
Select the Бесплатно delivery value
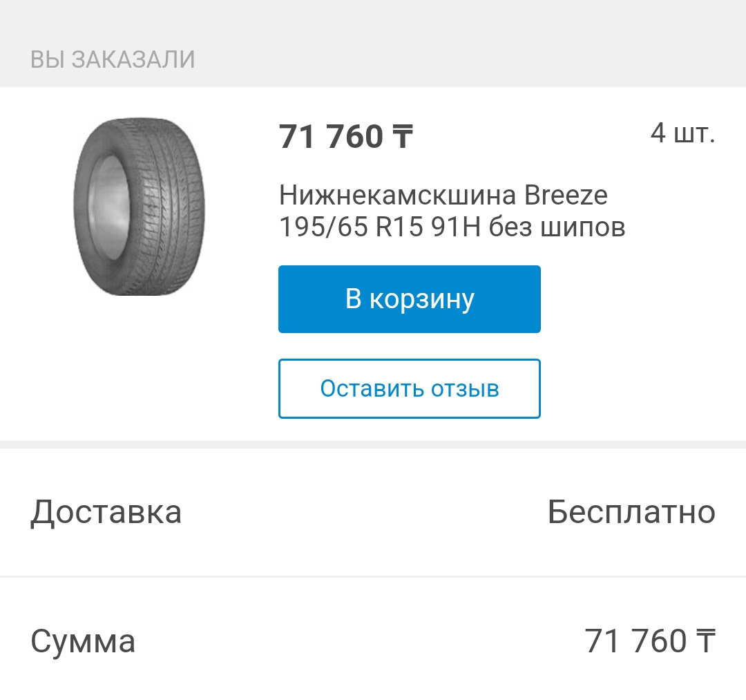[631, 512]
